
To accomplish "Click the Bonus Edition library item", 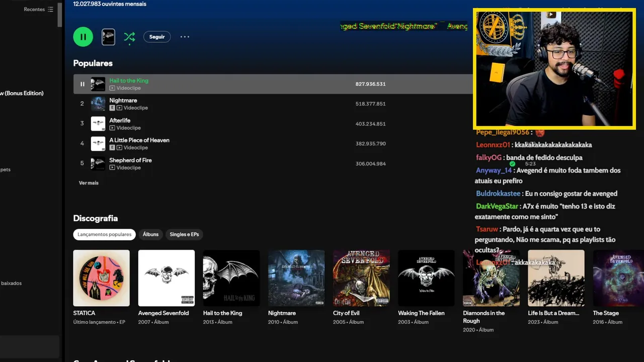I will click(22, 93).
